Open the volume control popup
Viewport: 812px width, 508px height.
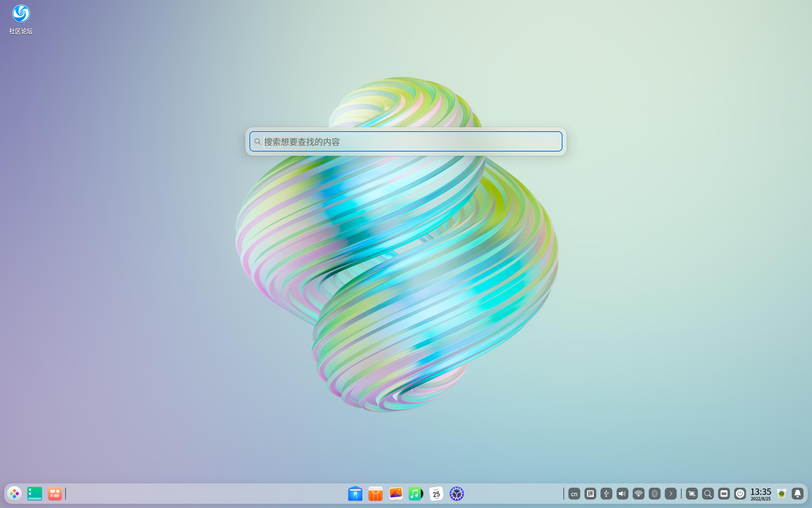click(x=622, y=494)
